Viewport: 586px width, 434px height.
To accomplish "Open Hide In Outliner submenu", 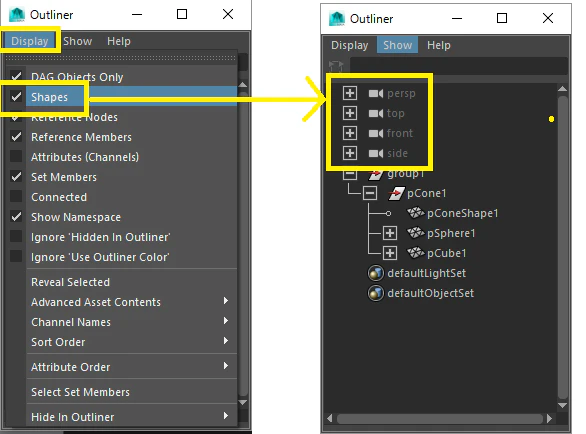I will point(132,417).
